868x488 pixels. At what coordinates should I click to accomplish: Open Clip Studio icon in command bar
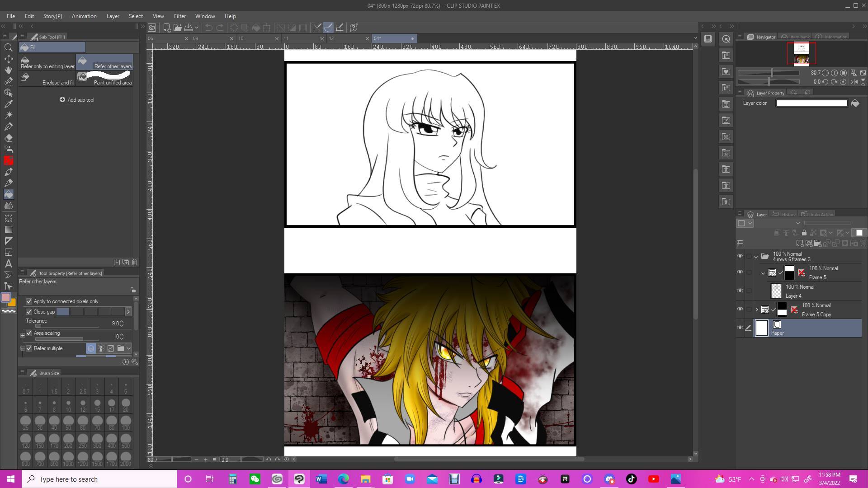tap(152, 28)
